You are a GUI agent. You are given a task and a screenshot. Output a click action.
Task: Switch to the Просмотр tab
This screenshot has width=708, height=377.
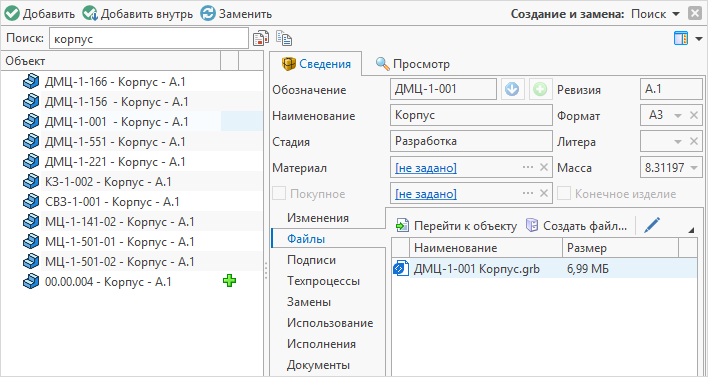click(413, 64)
